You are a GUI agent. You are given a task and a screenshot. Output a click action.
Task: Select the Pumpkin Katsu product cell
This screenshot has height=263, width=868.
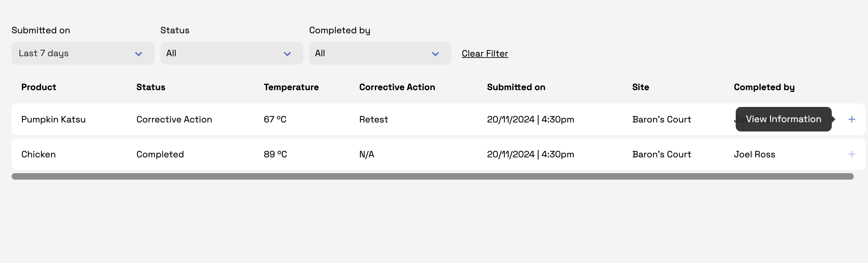(53, 120)
